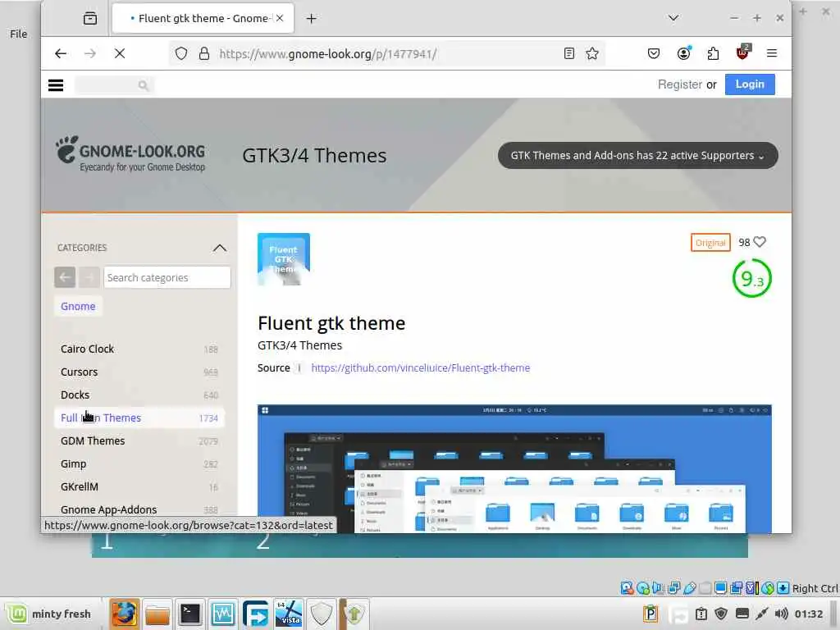Switch to the Fluent gtk theme tab
This screenshot has width=840, height=630.
coord(203,18)
